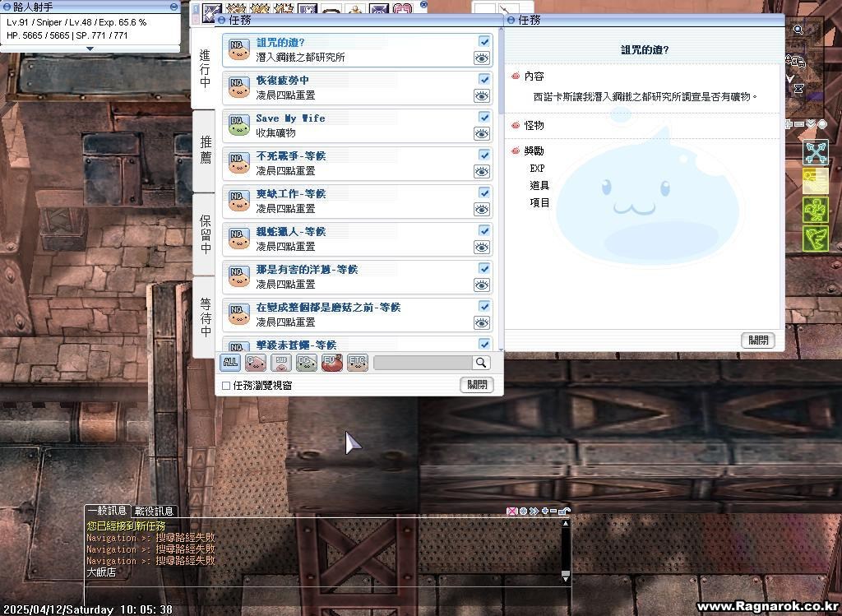Click the quest search input field
Image resolution: width=842 pixels, height=616 pixels.
(x=423, y=363)
